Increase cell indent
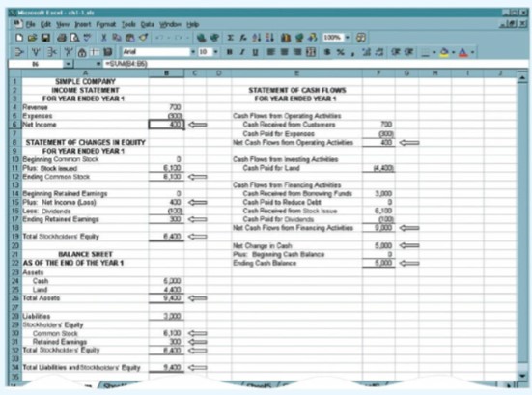Viewport: 532px width, 395px height. (x=409, y=52)
